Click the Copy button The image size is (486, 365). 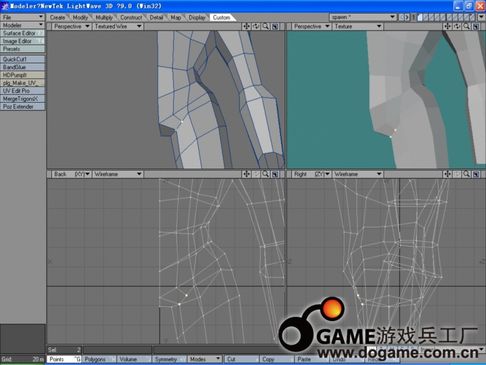pyautogui.click(x=276, y=359)
